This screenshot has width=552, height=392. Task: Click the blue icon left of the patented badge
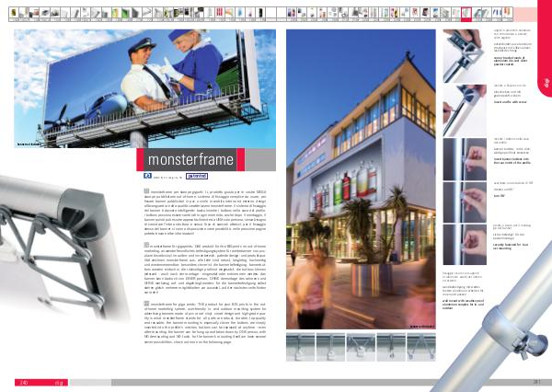pyautogui.click(x=147, y=176)
